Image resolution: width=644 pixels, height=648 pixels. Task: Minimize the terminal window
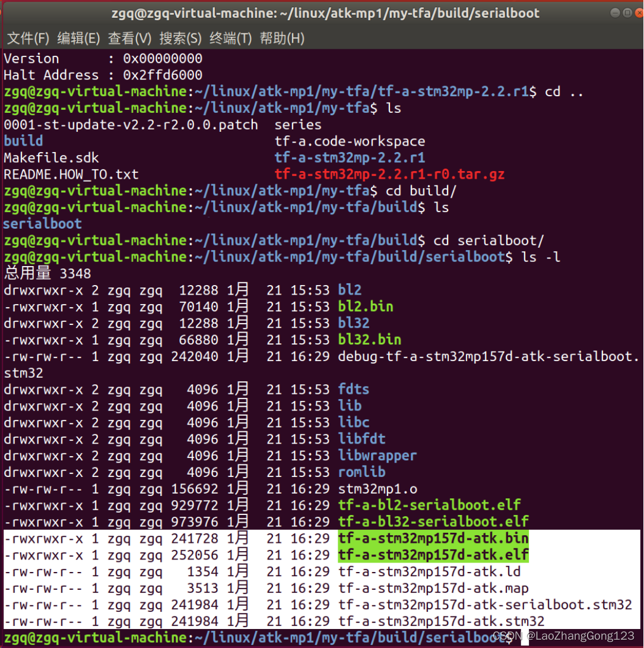click(614, 12)
